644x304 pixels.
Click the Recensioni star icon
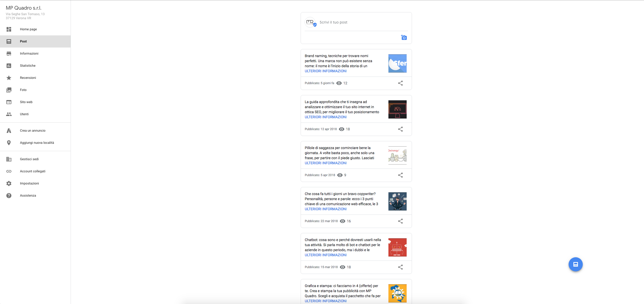coord(9,78)
